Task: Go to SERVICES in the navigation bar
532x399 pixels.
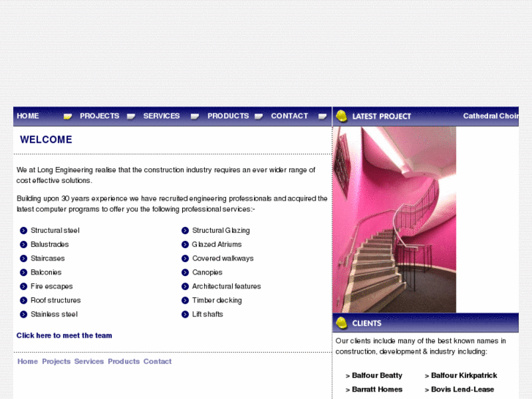Action: [x=162, y=116]
